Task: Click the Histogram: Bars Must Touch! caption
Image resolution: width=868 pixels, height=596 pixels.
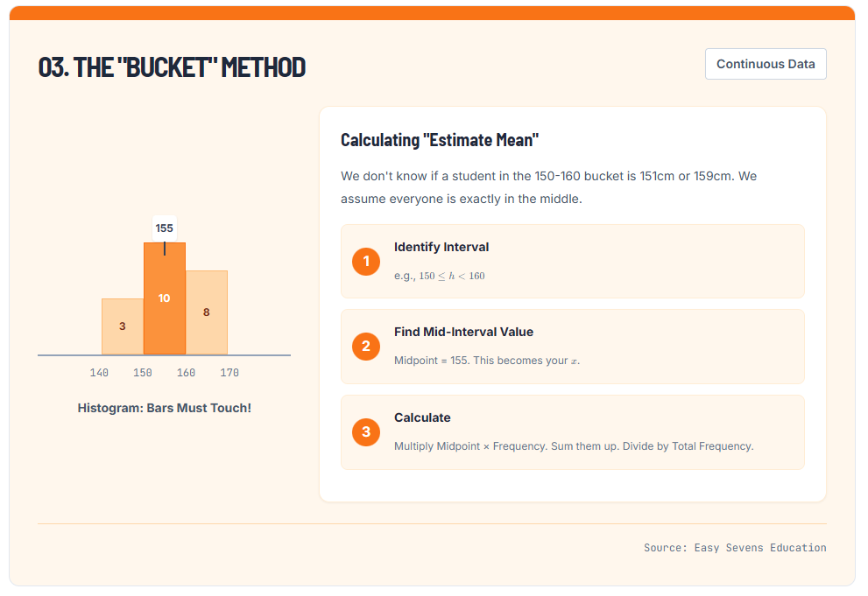Action: [x=165, y=408]
